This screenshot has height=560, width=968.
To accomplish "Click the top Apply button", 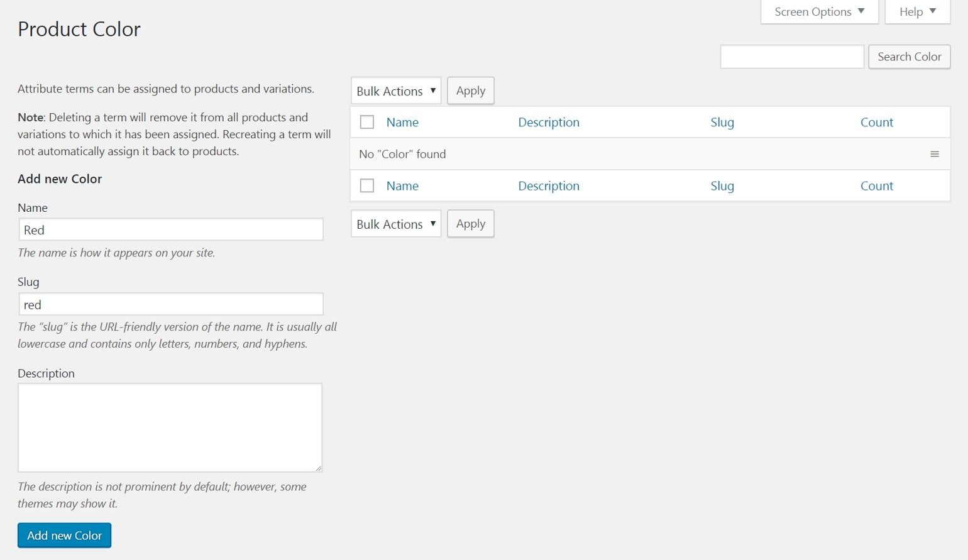I will pyautogui.click(x=470, y=91).
